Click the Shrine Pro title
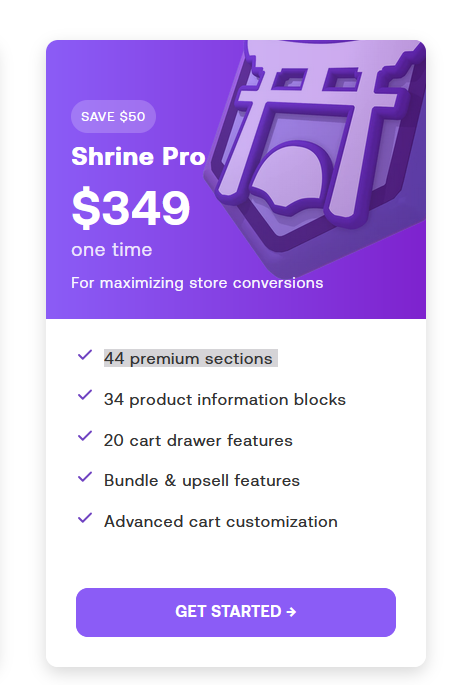The image size is (466, 685). [138, 156]
